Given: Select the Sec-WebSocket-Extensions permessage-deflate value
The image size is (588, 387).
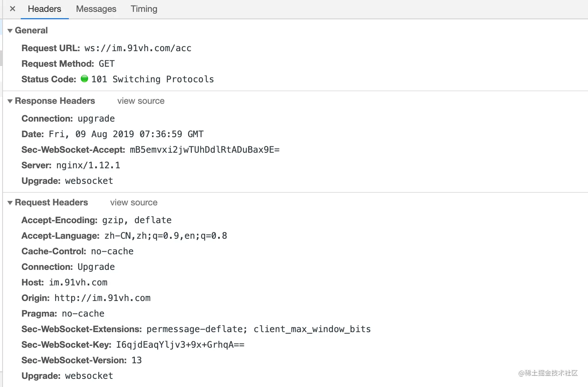Looking at the screenshot, I should click(x=258, y=329).
